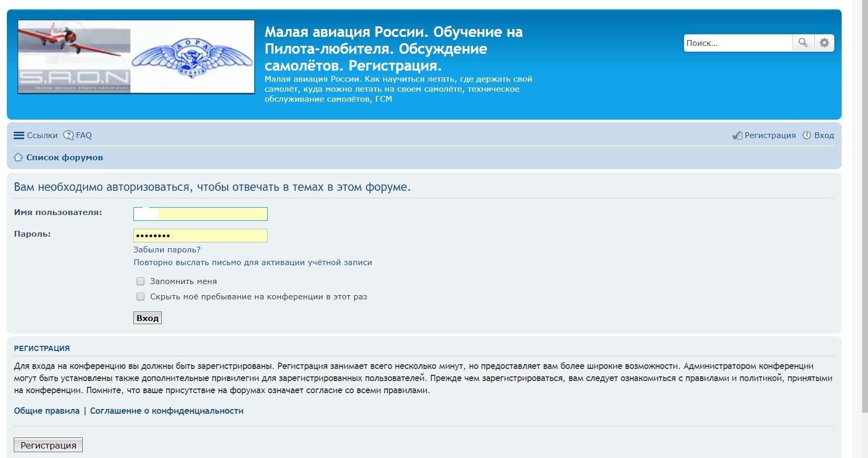
Task: Go to Список форумов breadcrumb
Action: (64, 158)
